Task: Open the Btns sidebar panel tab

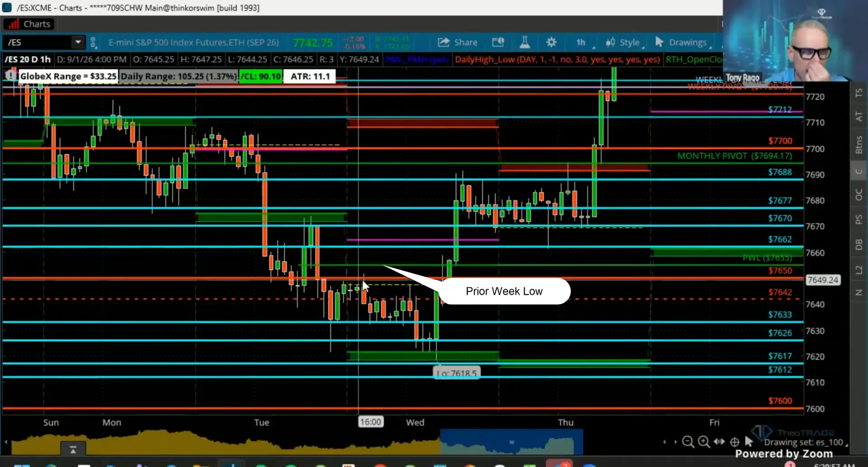Action: point(859,145)
